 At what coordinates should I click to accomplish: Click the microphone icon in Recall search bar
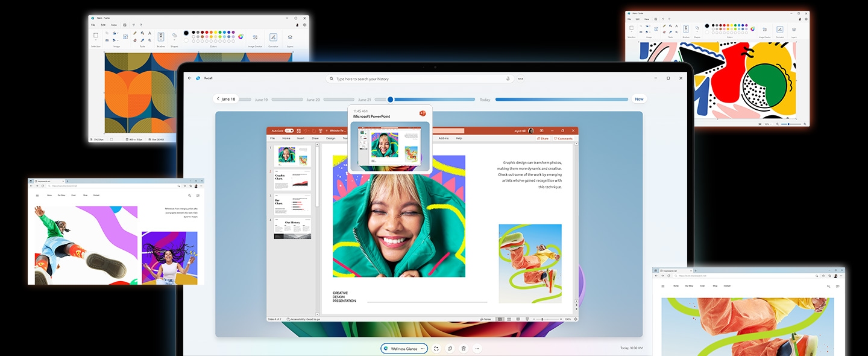pyautogui.click(x=507, y=78)
